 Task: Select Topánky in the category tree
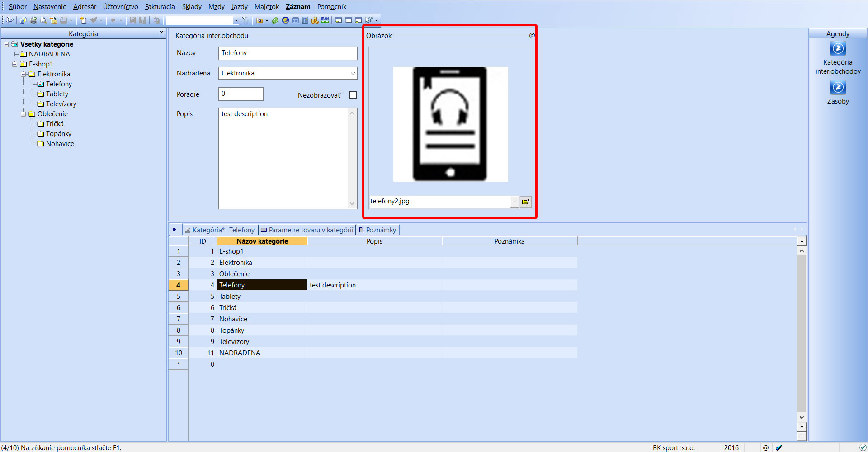(59, 134)
